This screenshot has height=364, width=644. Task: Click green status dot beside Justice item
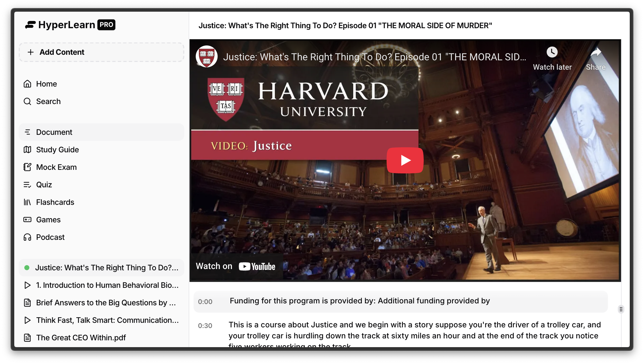click(x=27, y=268)
